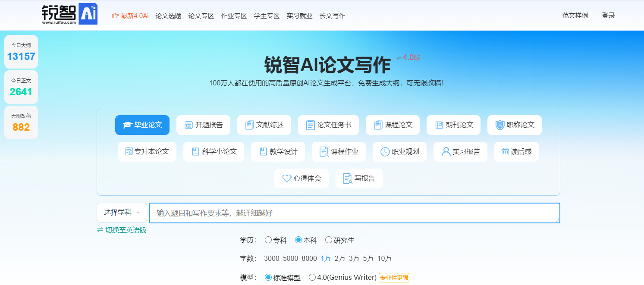The width and height of the screenshot is (644, 285).
Task: Open the 长文写作 menu
Action: (332, 15)
